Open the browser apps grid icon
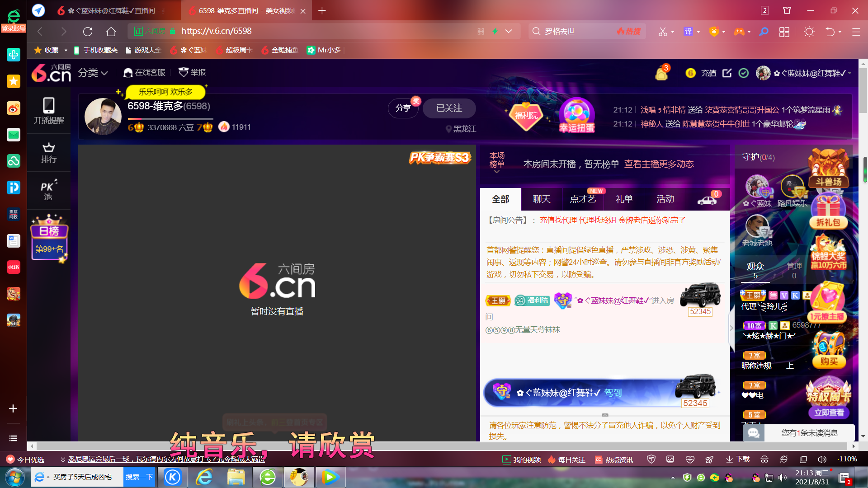868x488 pixels. (784, 32)
